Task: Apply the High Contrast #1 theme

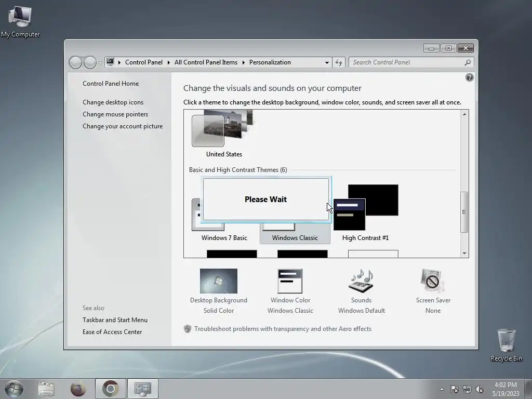Action: coord(365,213)
